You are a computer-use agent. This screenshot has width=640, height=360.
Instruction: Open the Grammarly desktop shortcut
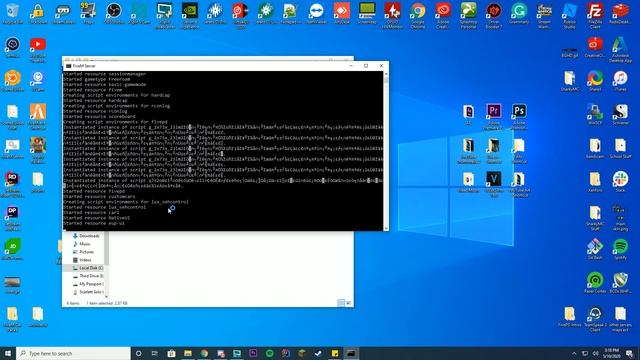[519, 13]
